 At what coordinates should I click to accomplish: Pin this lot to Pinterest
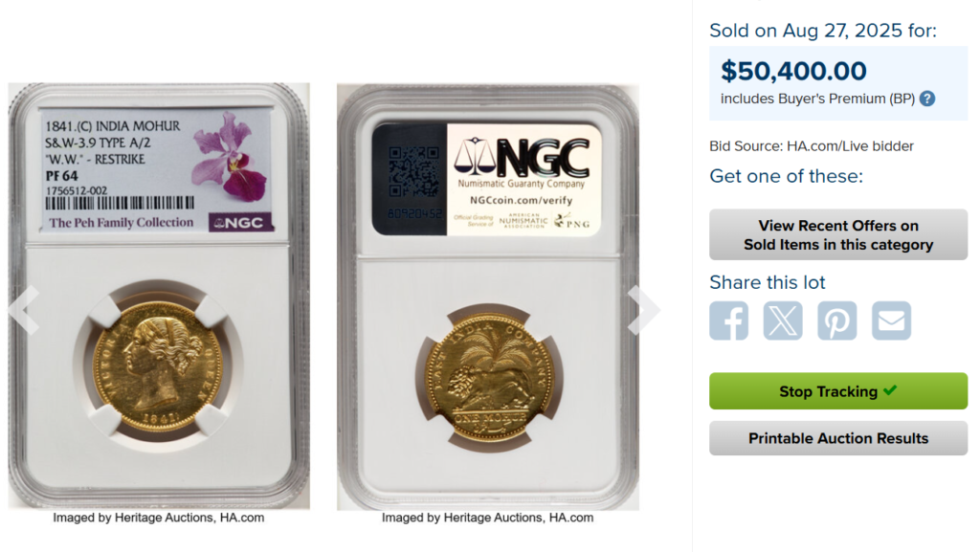coord(836,320)
